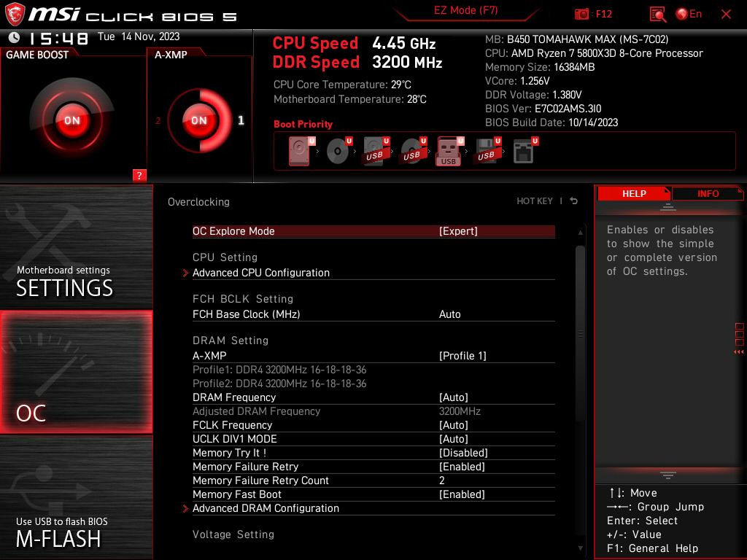Click the handle at bottom of help panel
Screen dimensions: 747x560
click(668, 475)
